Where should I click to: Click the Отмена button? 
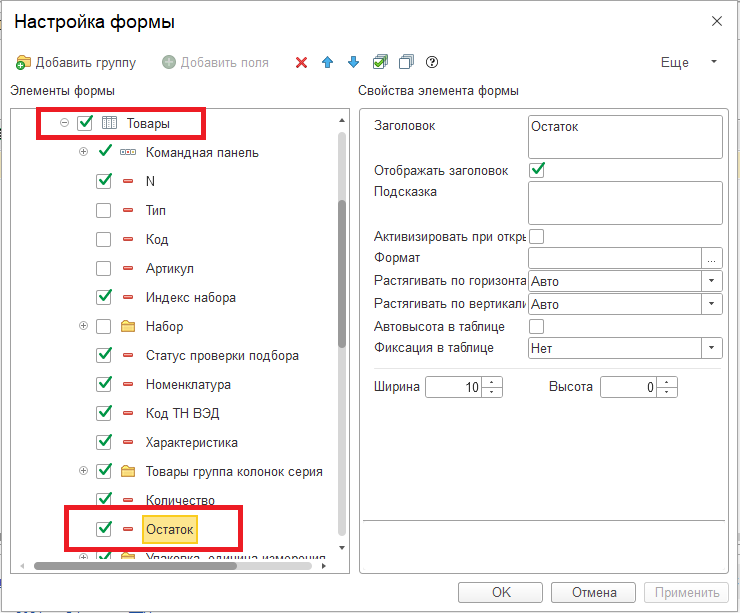tap(594, 592)
